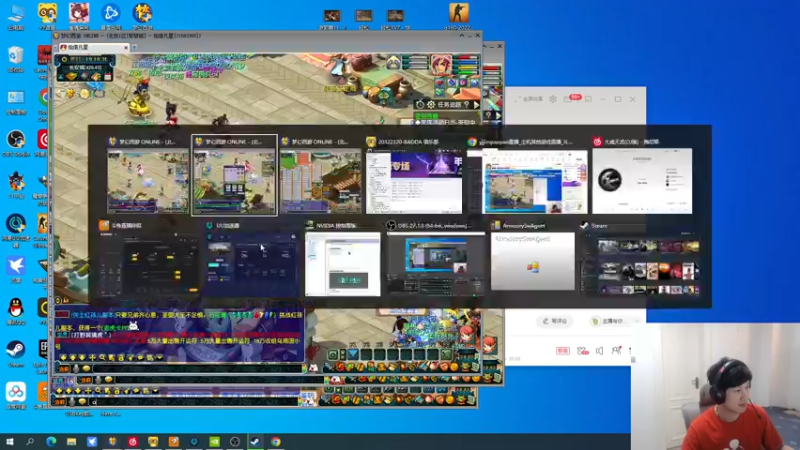Open settings gear beside 任务追踪
800x450 pixels.
tap(432, 105)
